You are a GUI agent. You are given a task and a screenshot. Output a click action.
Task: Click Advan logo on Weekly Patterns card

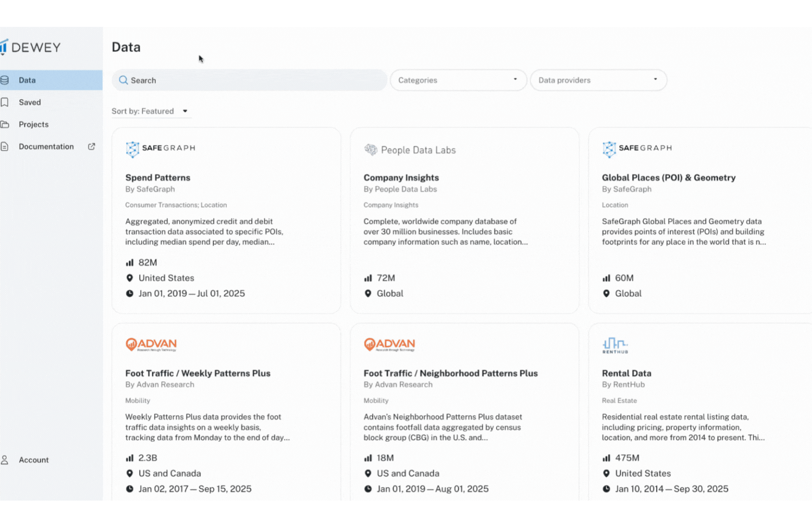[x=151, y=345]
